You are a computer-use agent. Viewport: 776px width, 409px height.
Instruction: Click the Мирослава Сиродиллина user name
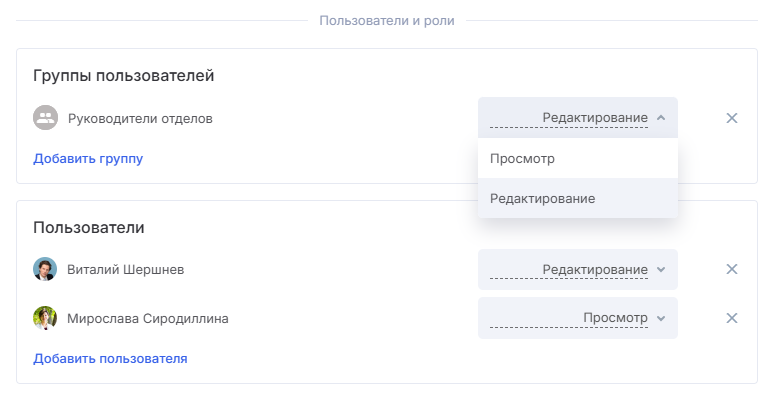click(x=148, y=318)
